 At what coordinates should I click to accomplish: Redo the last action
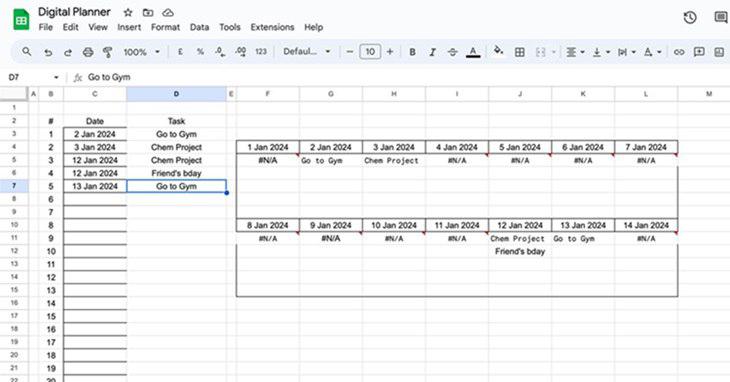point(68,52)
